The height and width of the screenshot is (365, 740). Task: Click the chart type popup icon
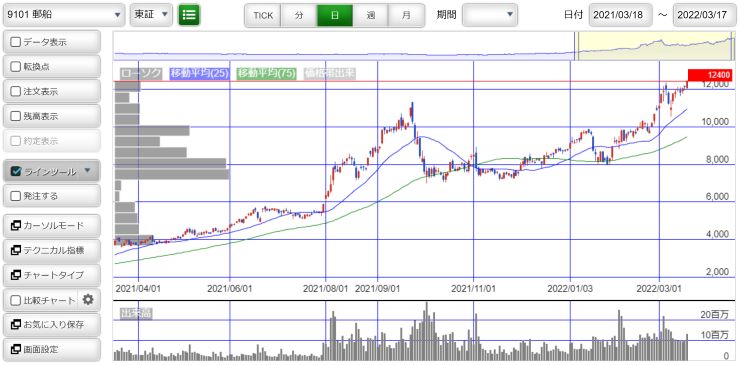coord(15,275)
